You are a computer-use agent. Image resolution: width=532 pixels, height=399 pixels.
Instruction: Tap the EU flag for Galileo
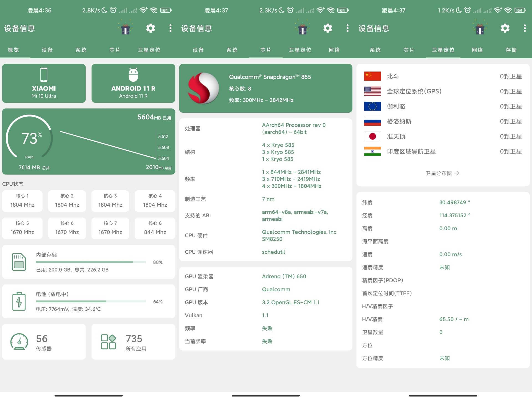[x=372, y=106]
